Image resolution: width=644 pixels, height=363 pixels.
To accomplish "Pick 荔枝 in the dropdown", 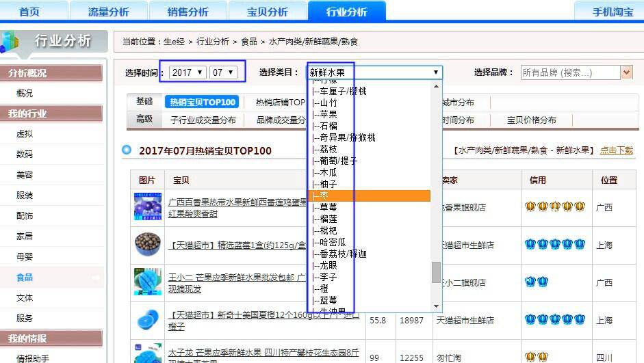I will click(x=370, y=149).
